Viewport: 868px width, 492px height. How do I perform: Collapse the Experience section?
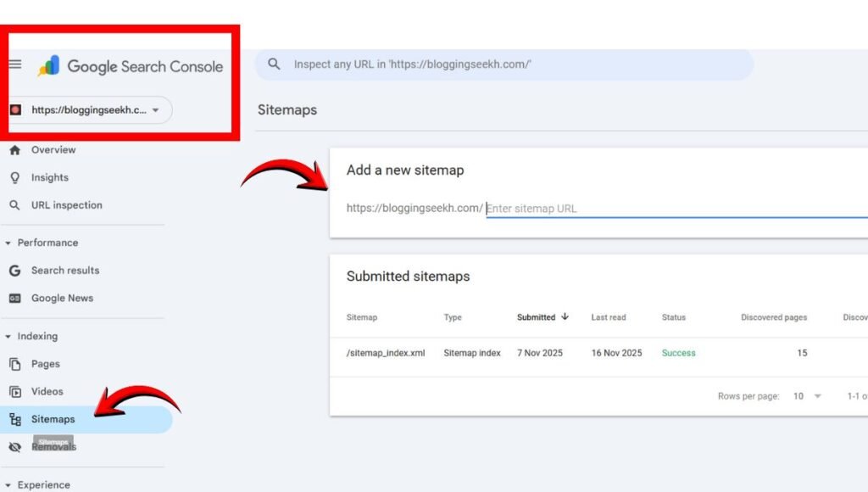(8, 485)
